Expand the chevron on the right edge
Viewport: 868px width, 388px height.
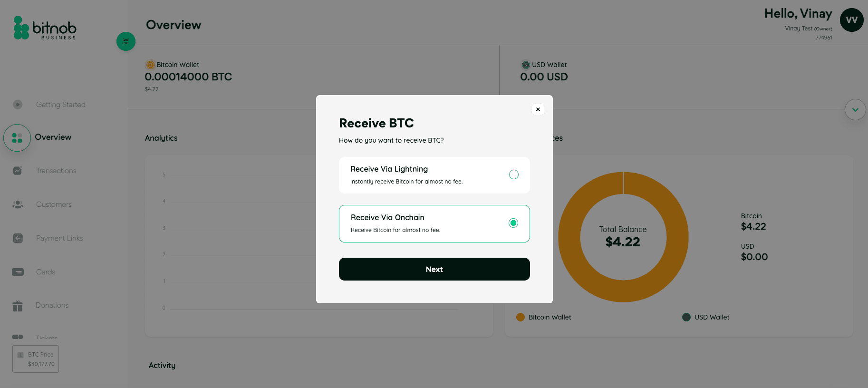tap(855, 109)
